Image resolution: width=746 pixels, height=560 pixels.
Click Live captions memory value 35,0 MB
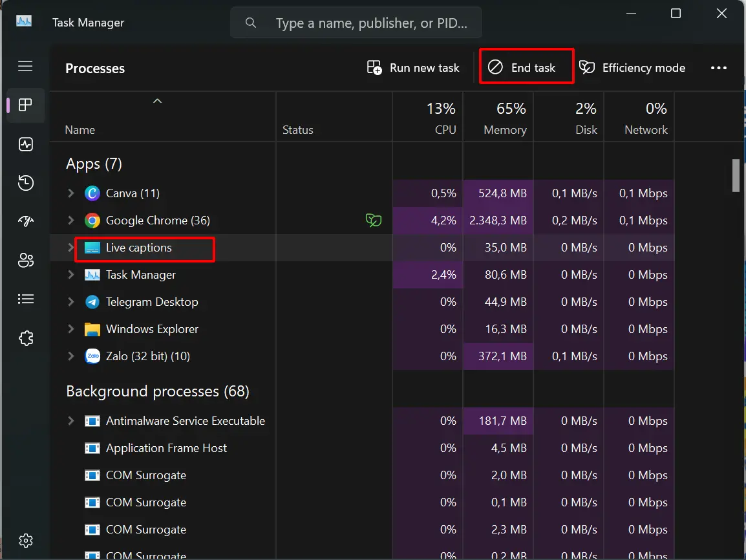pyautogui.click(x=506, y=248)
